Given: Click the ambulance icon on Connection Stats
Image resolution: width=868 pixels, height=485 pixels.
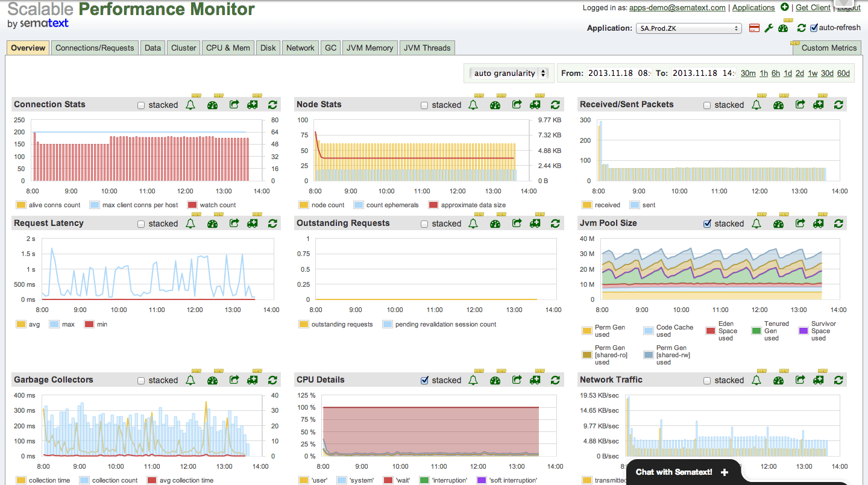Looking at the screenshot, I should [x=253, y=105].
